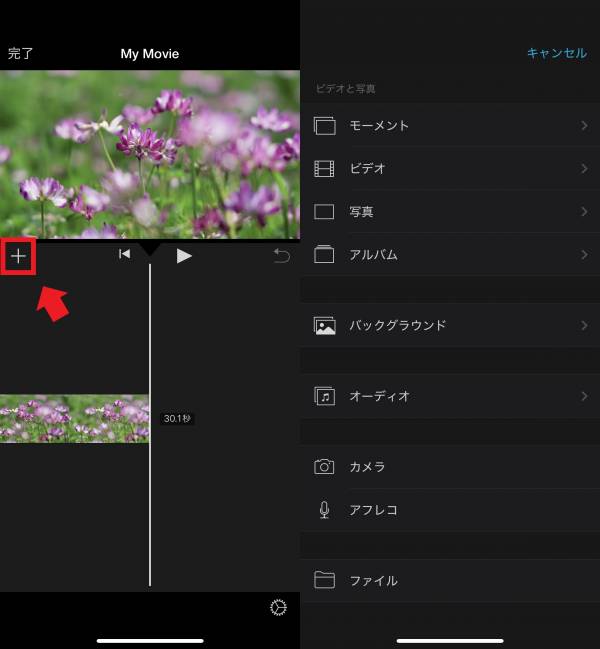
Task: Select the モーメント icon
Action: coord(324,126)
